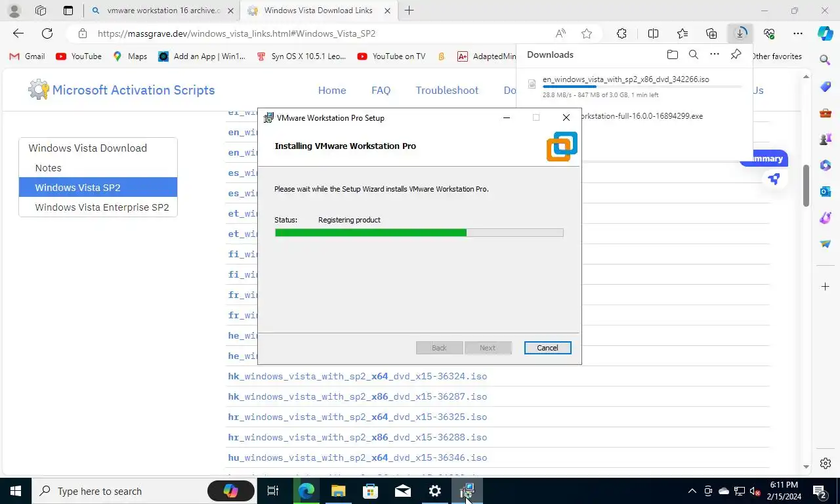The image size is (840, 504).
Task: Open File Explorer from taskbar
Action: pos(338,491)
